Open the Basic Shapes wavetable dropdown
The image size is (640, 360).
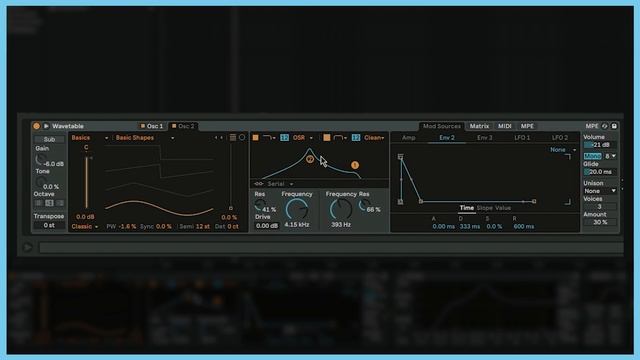(144, 138)
